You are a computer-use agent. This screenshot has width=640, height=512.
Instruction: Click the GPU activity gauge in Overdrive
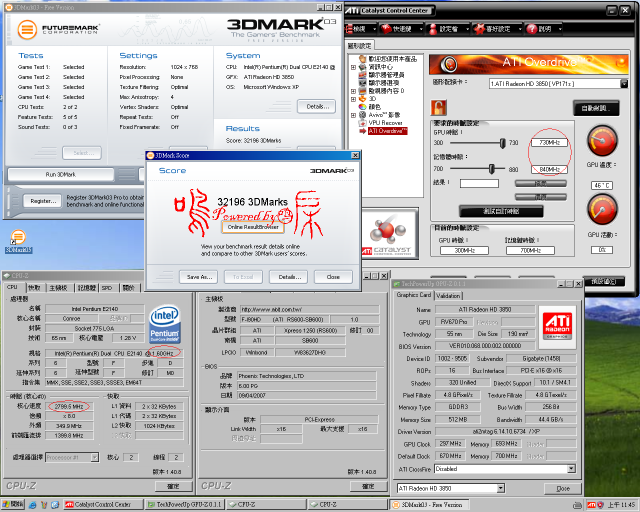coord(602,209)
